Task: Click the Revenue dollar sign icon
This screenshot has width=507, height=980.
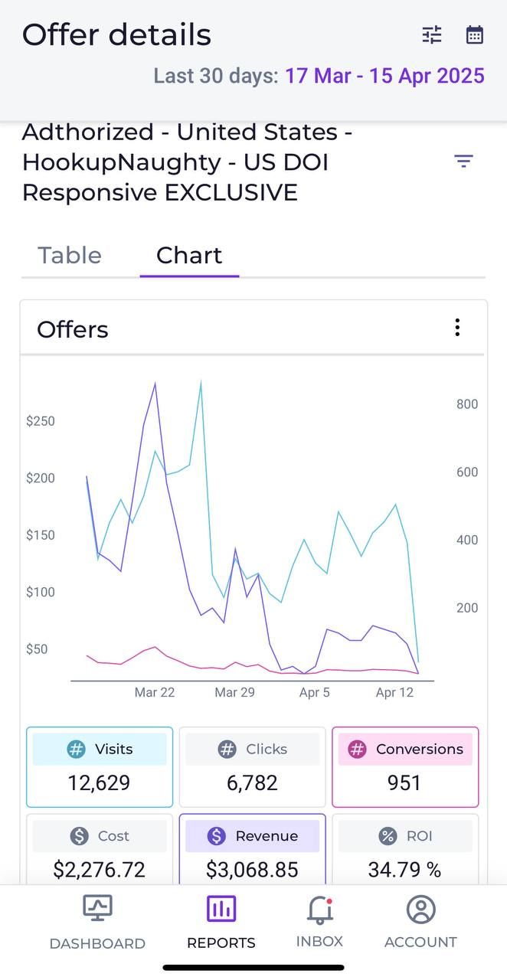Action: tap(217, 836)
